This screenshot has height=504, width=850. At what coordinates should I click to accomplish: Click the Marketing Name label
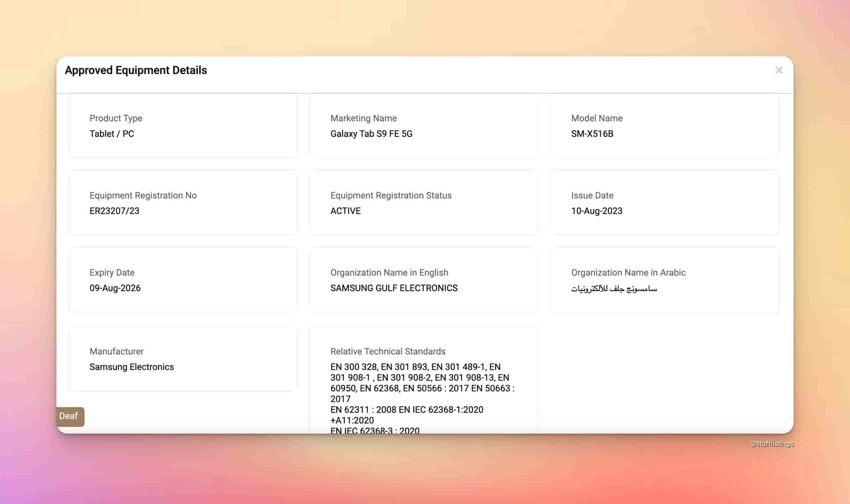pyautogui.click(x=363, y=118)
